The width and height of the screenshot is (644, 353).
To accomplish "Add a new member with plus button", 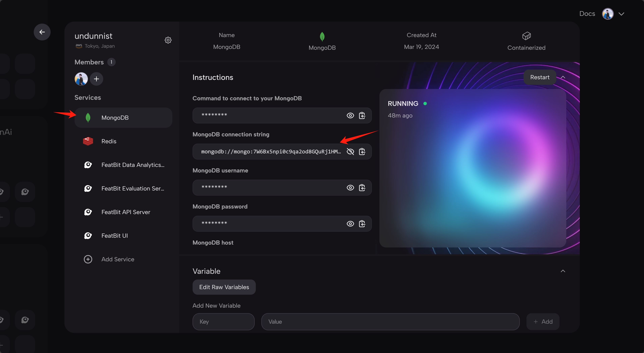I will (x=96, y=79).
